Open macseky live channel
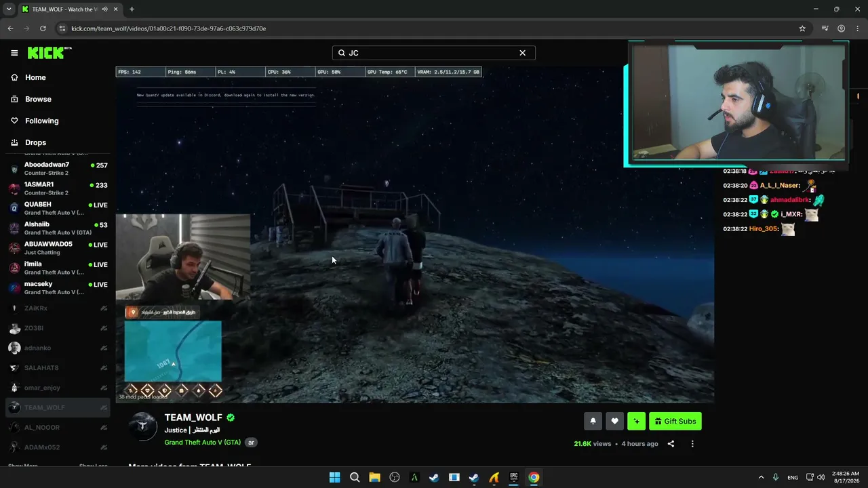This screenshot has height=488, width=868. pyautogui.click(x=58, y=288)
